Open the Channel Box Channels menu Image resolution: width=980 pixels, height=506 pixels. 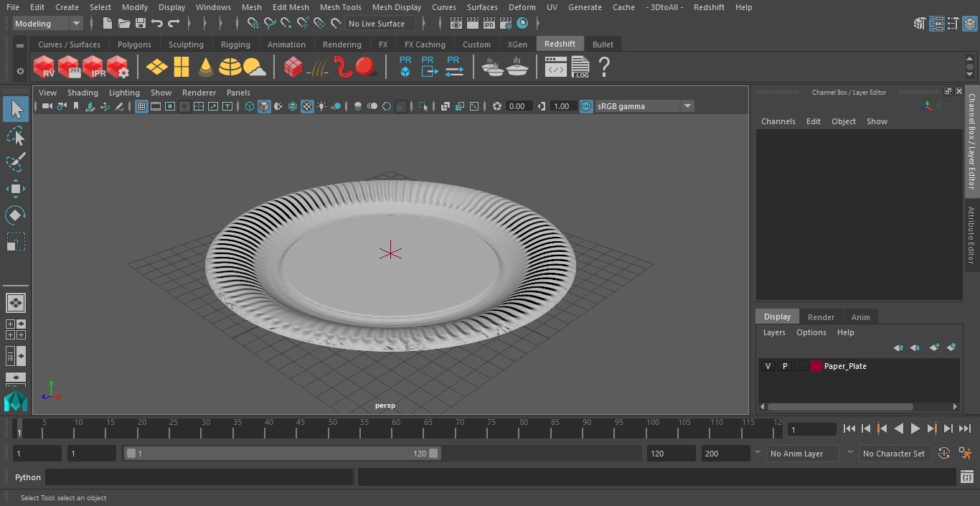(778, 121)
